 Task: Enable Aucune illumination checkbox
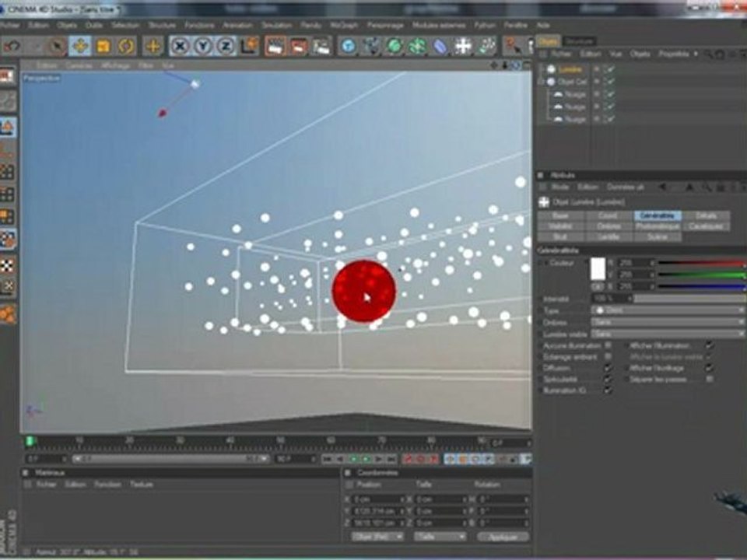point(608,345)
